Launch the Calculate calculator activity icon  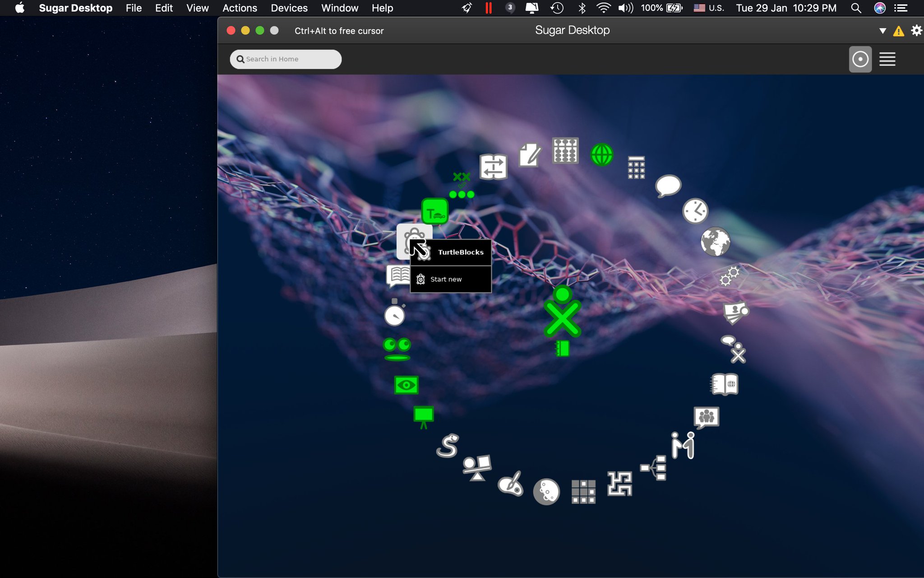click(636, 167)
